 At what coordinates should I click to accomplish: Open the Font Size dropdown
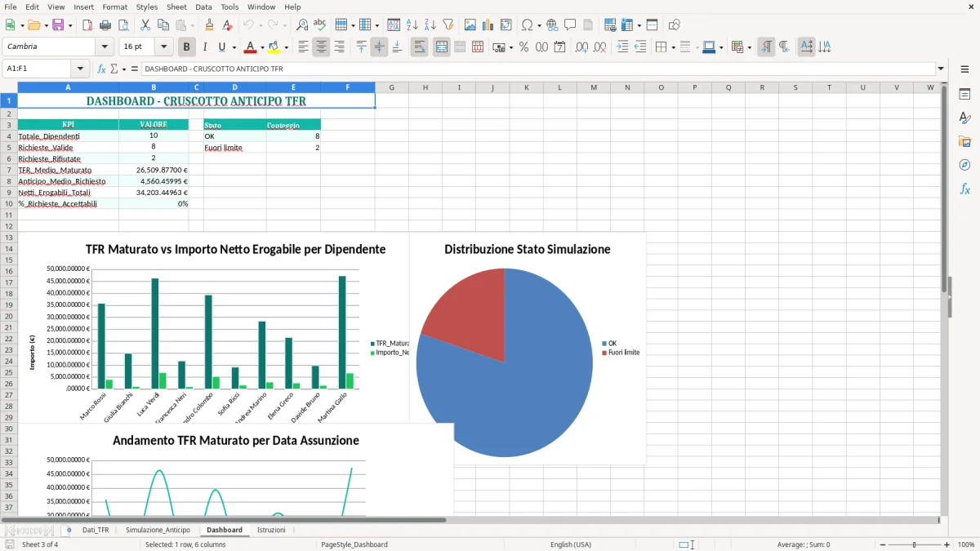pyautogui.click(x=164, y=47)
